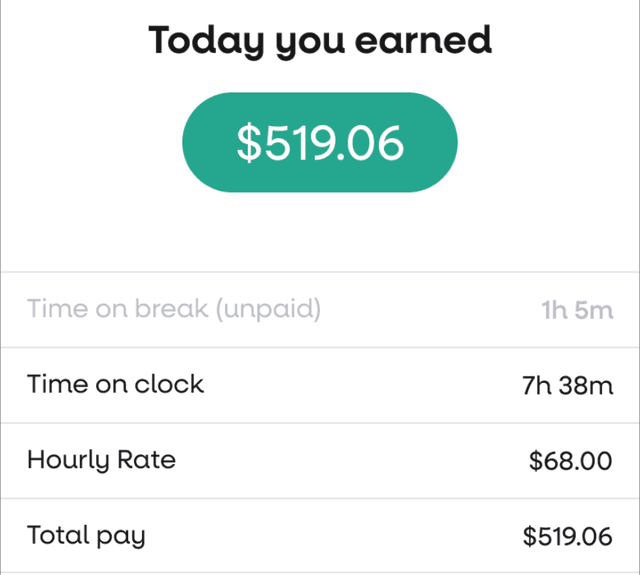Viewport: 640px width, 575px height.
Task: Select the "Time on clock" label
Action: (x=115, y=384)
